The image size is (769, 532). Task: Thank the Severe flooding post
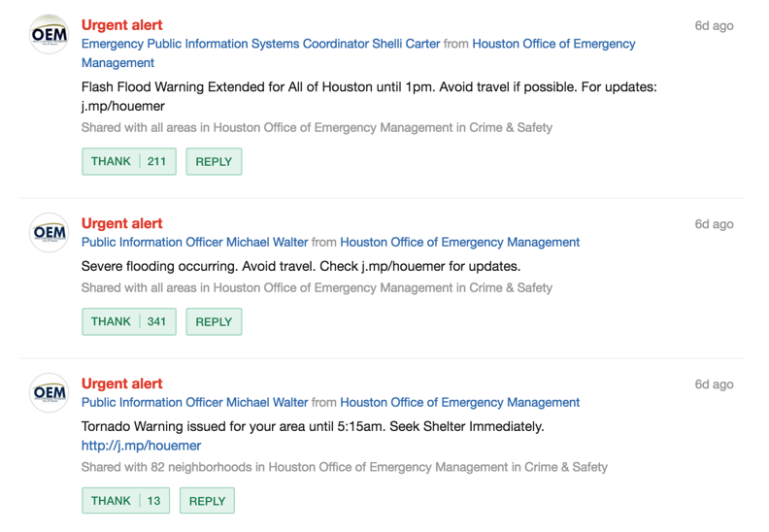click(x=129, y=321)
